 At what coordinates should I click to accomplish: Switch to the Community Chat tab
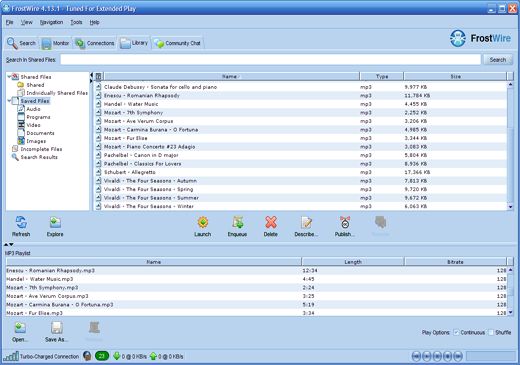coord(178,43)
